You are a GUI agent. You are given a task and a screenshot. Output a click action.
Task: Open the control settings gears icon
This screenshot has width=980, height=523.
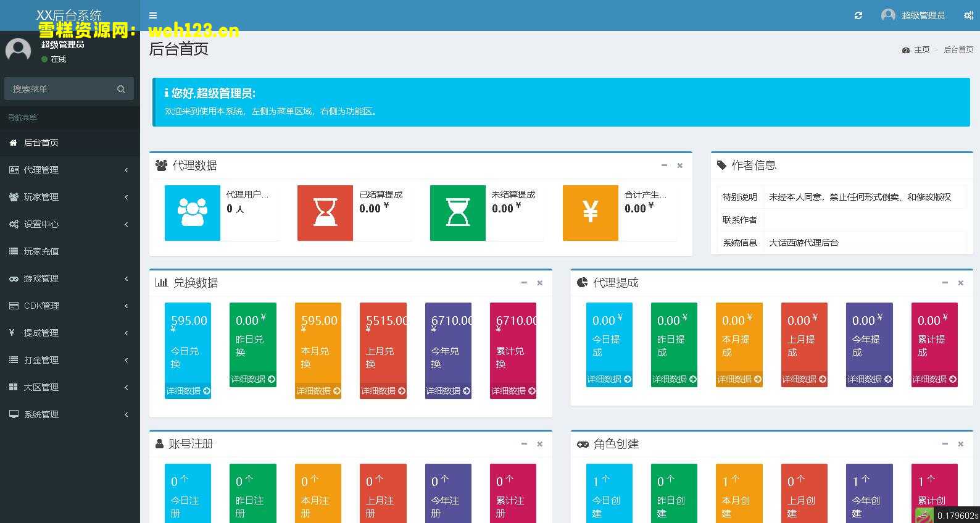click(x=968, y=15)
